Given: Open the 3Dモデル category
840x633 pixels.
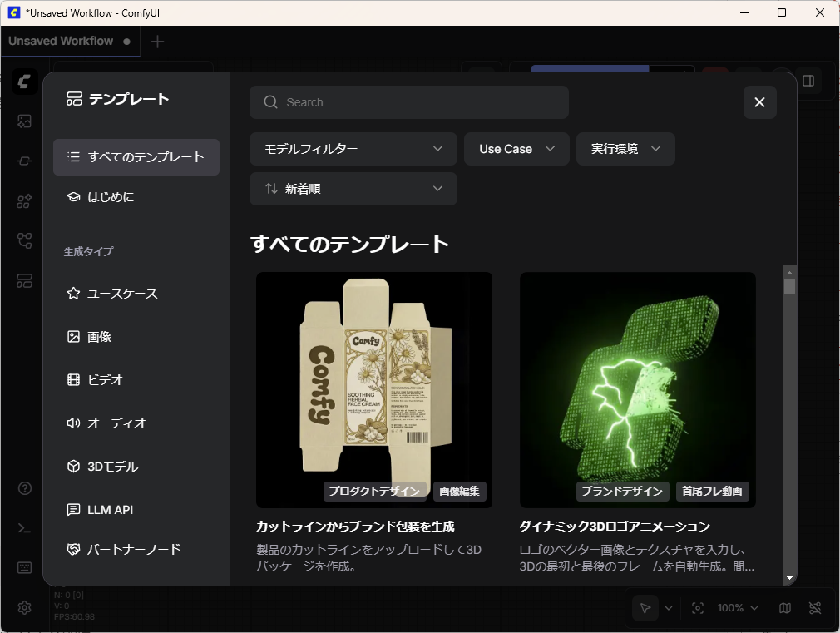Looking at the screenshot, I should (112, 467).
